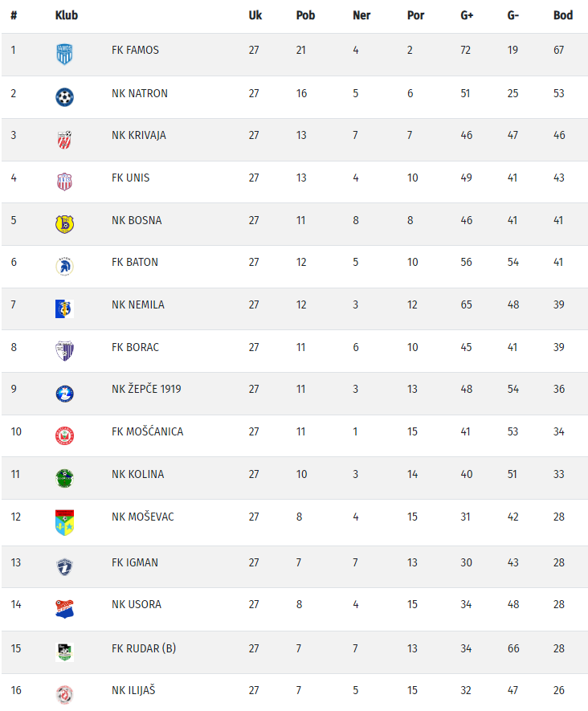Screen dimensions: 588x711
Task: Sort table by Bod column header
Action: click(x=563, y=15)
